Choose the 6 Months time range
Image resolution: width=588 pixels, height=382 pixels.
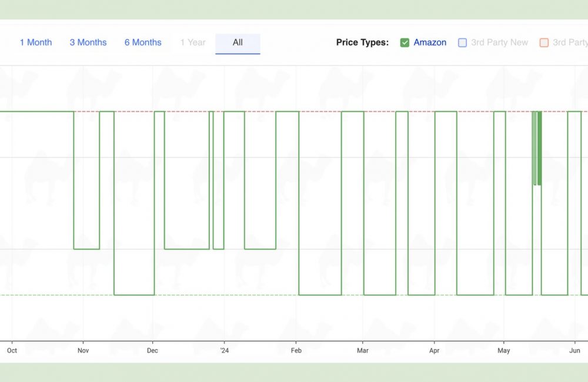(143, 42)
